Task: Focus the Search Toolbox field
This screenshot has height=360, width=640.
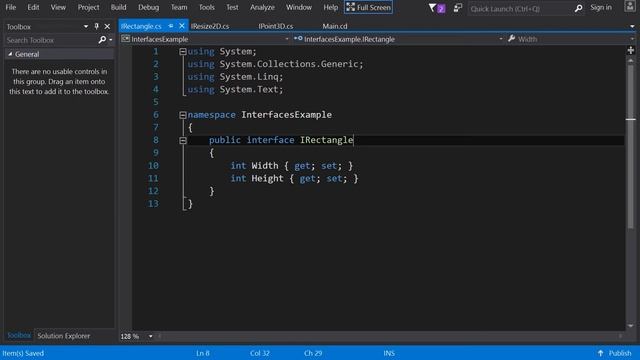Action: point(51,40)
